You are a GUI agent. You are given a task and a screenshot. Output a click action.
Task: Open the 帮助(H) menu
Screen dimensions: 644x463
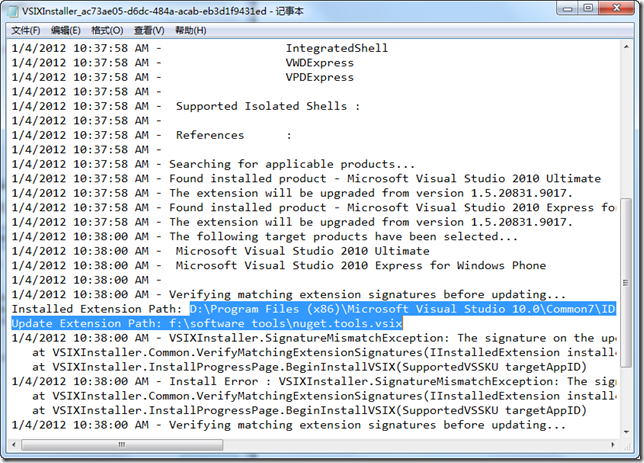191,30
